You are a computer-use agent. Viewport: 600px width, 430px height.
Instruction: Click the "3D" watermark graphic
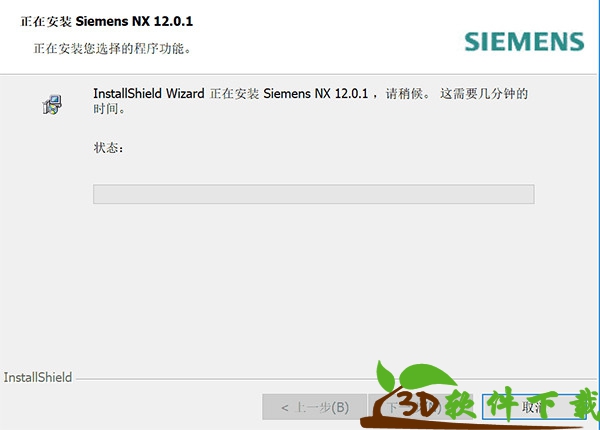pyautogui.click(x=419, y=404)
